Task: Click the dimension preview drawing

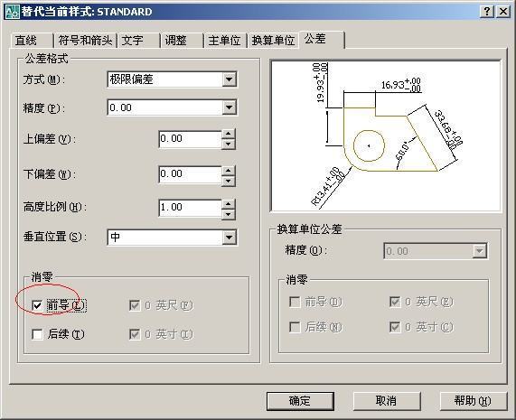Action: tap(386, 135)
